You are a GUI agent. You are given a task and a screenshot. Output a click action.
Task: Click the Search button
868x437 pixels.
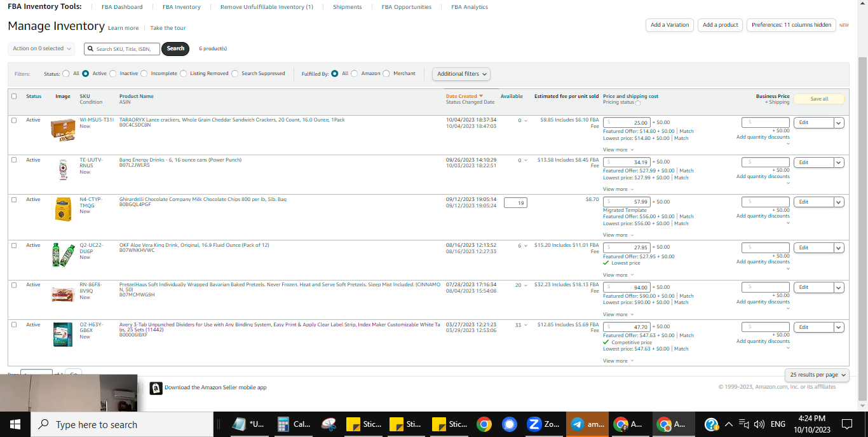click(x=175, y=48)
